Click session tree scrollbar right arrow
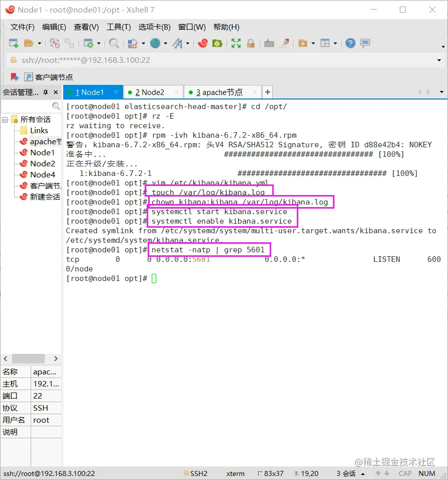 56,358
